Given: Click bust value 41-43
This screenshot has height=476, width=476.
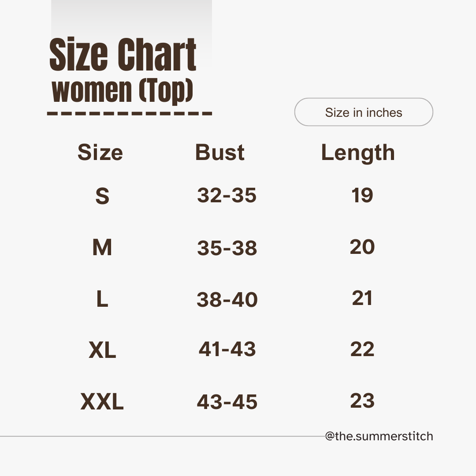Looking at the screenshot, I should (x=227, y=349).
